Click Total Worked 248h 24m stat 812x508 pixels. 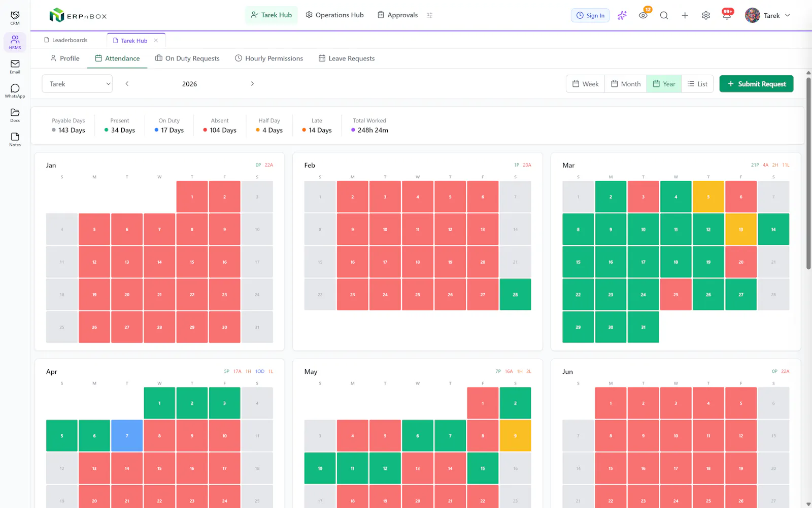(x=369, y=125)
